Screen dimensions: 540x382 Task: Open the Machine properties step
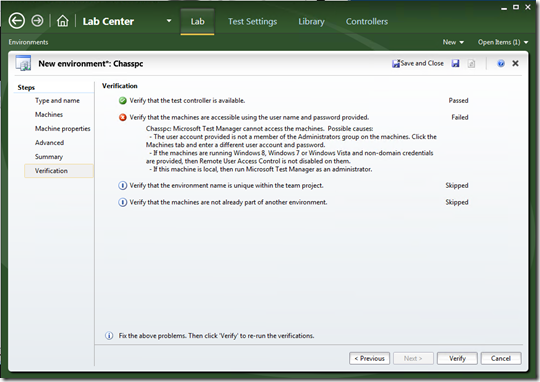pos(62,128)
